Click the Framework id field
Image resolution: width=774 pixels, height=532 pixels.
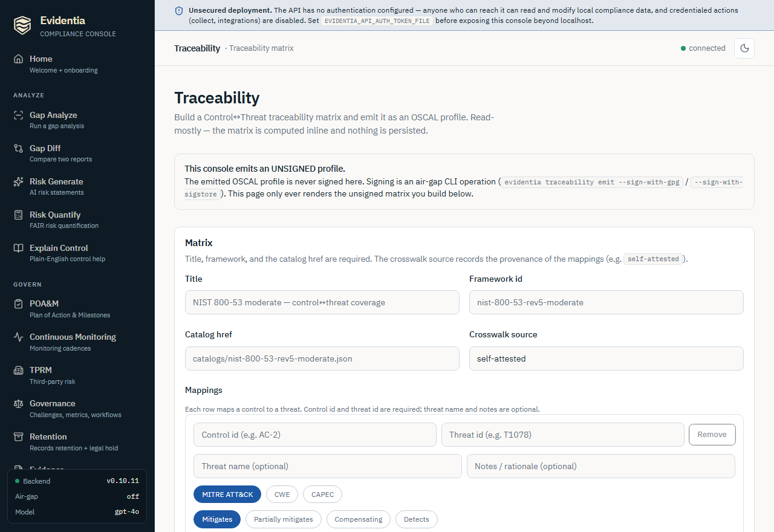[607, 302]
